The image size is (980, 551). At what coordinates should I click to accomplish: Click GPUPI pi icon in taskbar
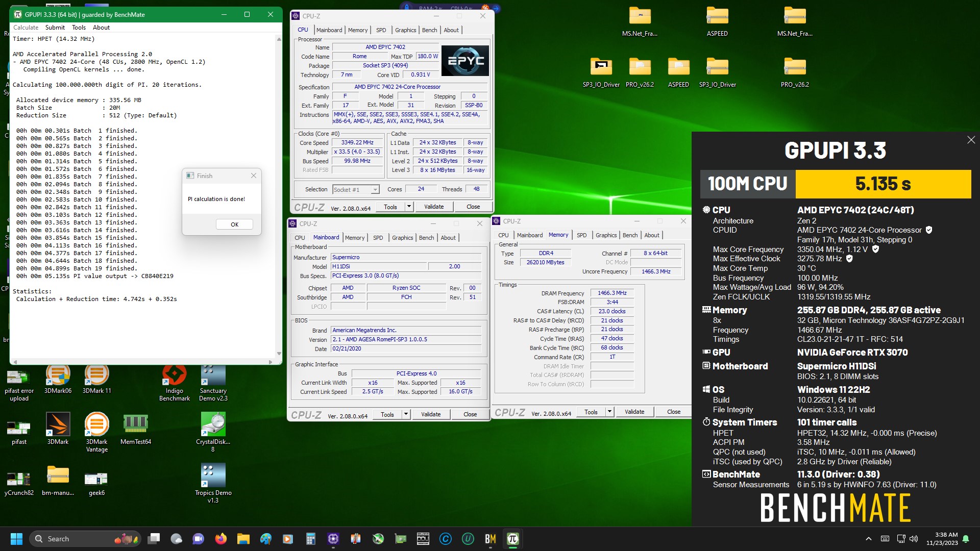coord(512,539)
